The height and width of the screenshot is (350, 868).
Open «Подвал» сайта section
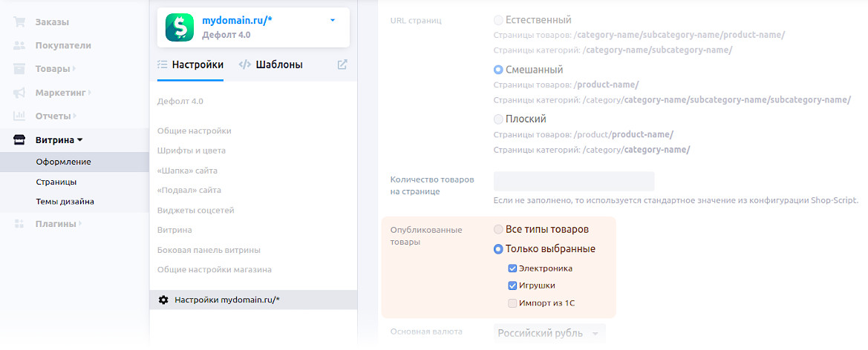pyautogui.click(x=189, y=191)
